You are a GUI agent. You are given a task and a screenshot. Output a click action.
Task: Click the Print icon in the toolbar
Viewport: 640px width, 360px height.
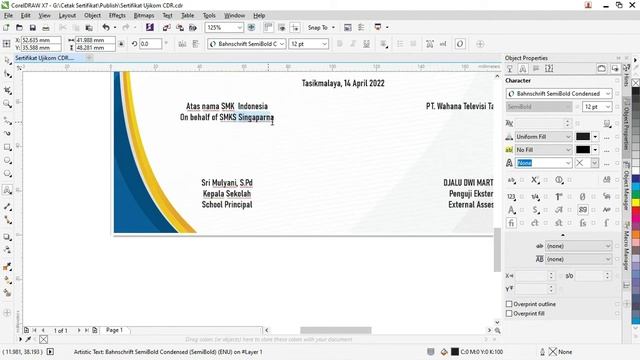click(x=46, y=27)
